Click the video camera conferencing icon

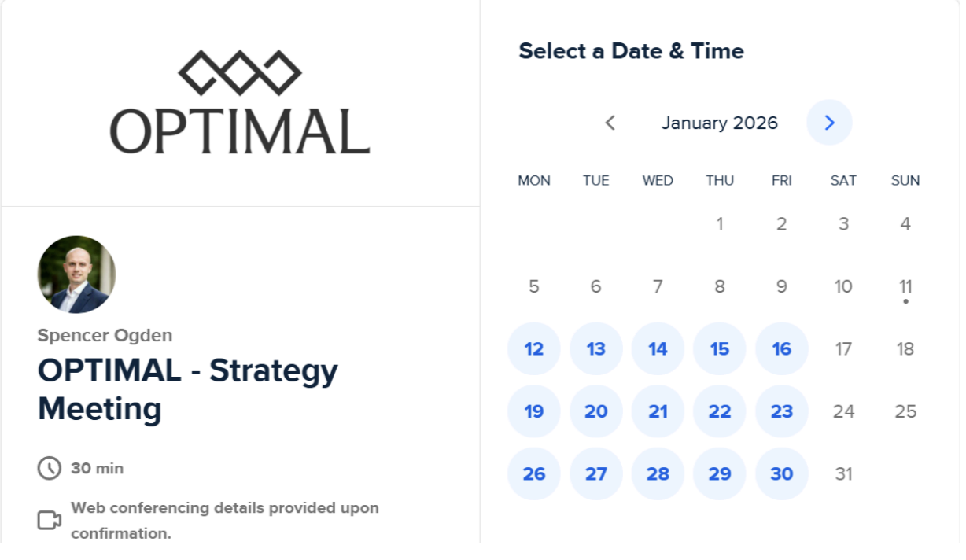point(49,520)
